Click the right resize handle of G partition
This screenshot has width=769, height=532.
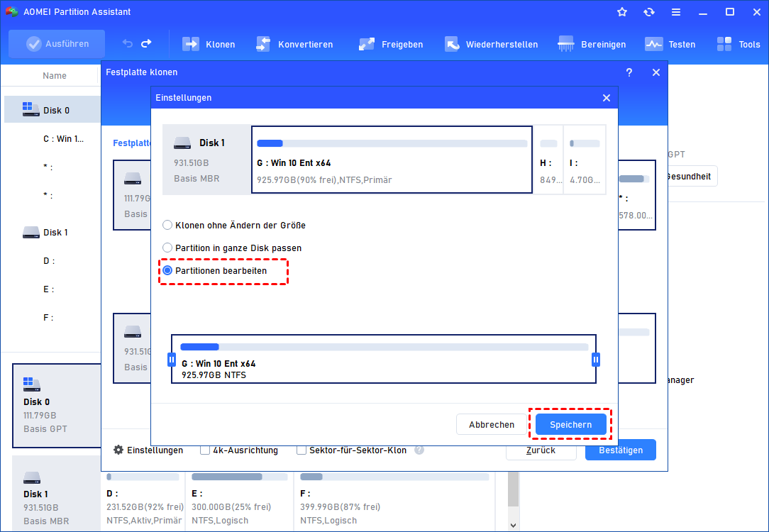pos(595,360)
